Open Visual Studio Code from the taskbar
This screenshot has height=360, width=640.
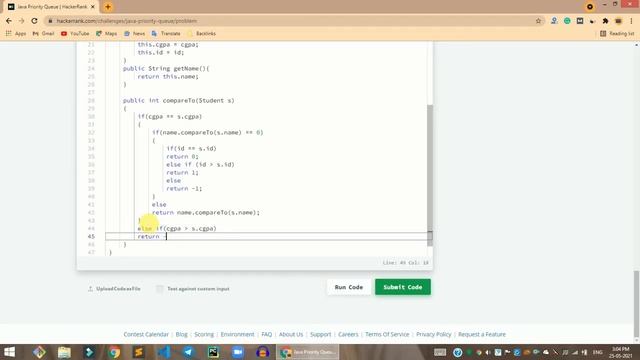164,352
